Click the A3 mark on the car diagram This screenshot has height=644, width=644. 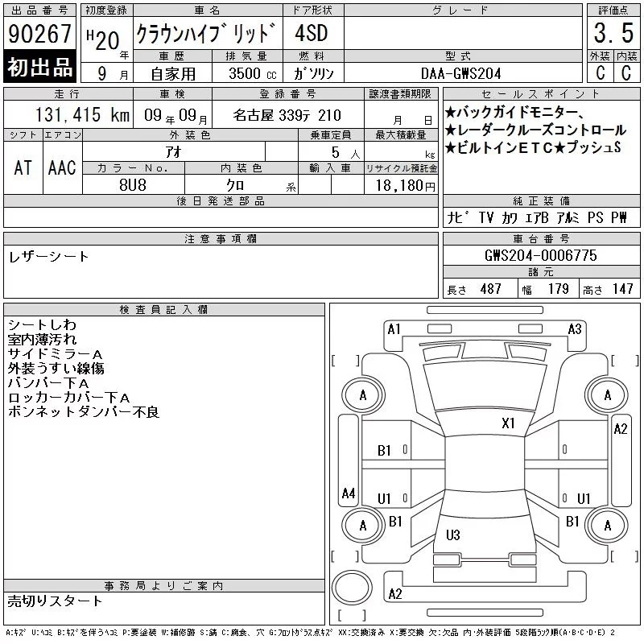click(575, 328)
